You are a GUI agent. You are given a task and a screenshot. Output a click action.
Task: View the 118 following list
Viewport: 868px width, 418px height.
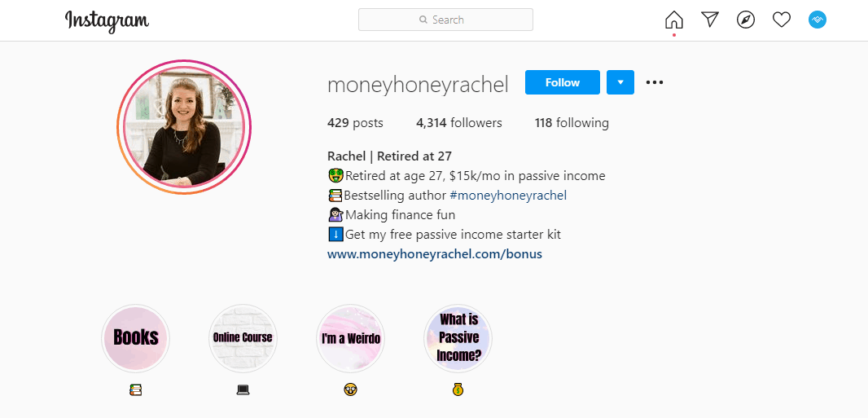(x=572, y=123)
